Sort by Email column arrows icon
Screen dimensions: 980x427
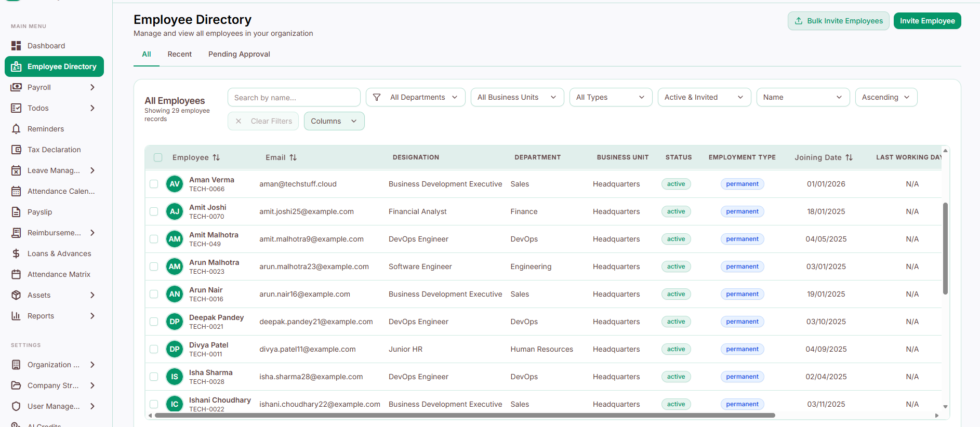293,157
